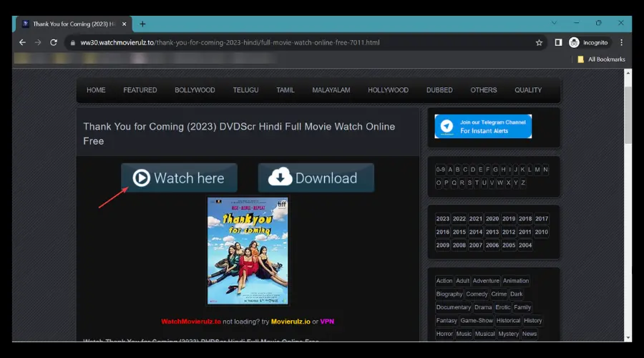Choose the Drama genre tag

483,307
